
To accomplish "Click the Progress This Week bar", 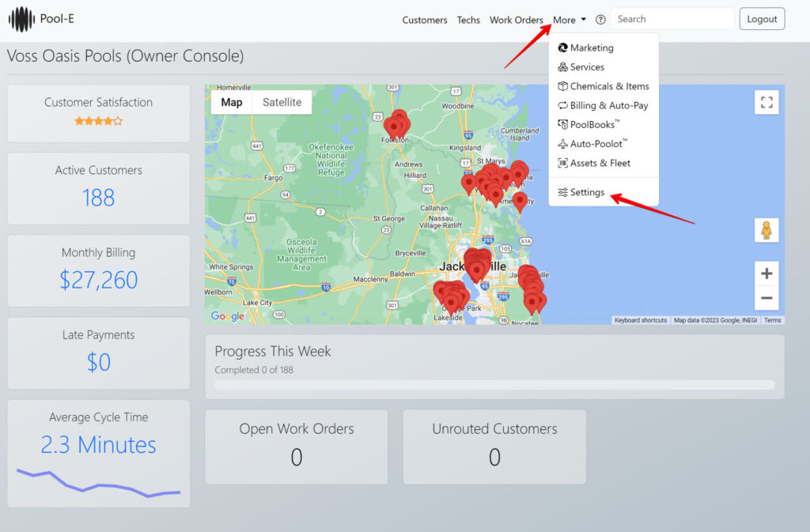I will 495,385.
